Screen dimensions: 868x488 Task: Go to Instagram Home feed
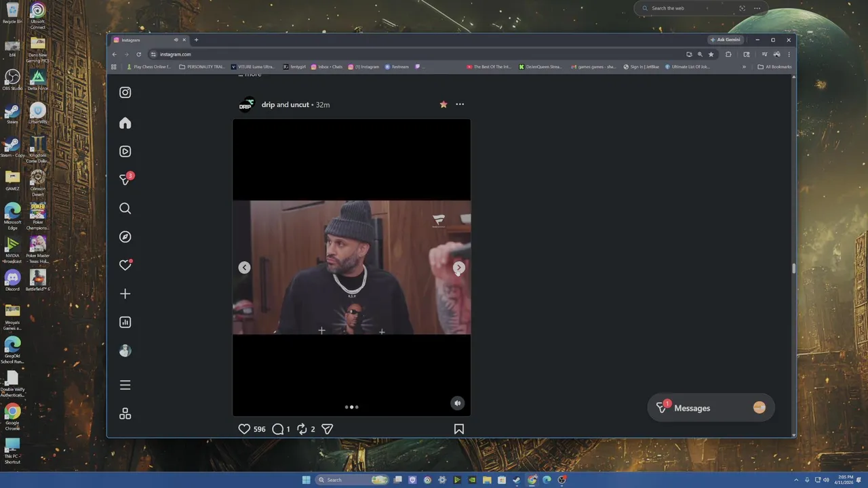tap(125, 123)
